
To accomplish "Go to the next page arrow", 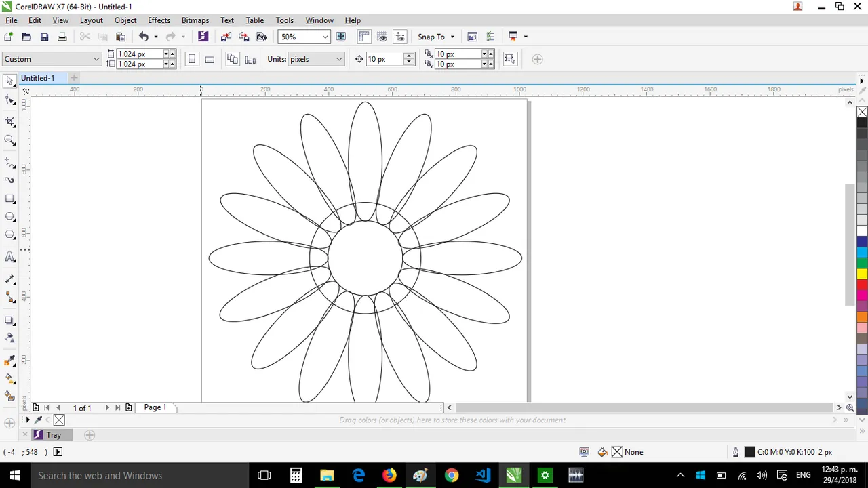I will (107, 407).
